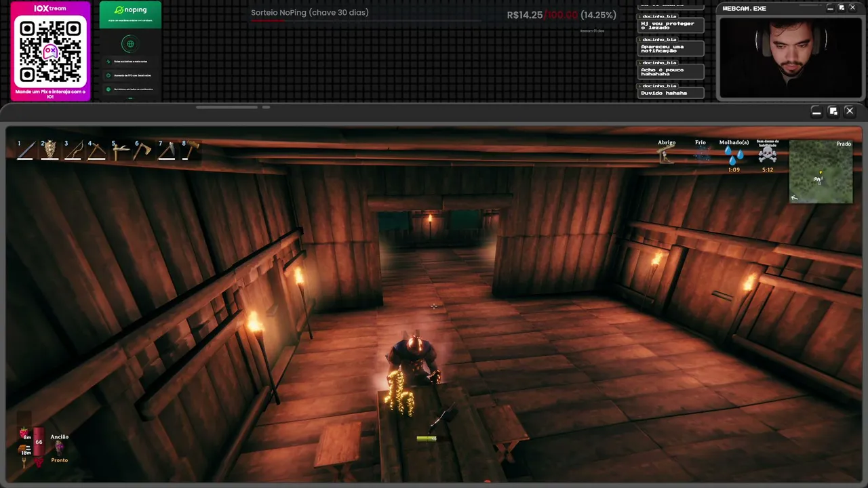Minimize the WEBCAM.EXE window
The width and height of the screenshot is (868, 488).
tap(830, 8)
